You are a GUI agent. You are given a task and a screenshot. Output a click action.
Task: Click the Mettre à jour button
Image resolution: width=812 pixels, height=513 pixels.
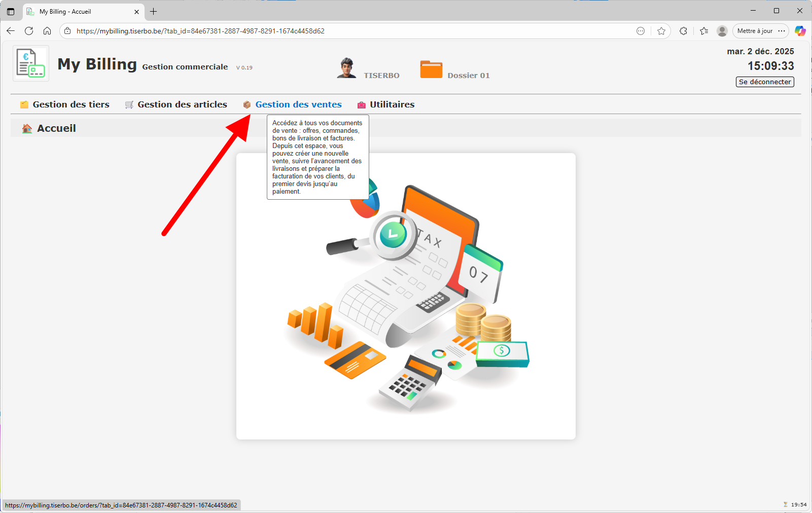(x=755, y=31)
